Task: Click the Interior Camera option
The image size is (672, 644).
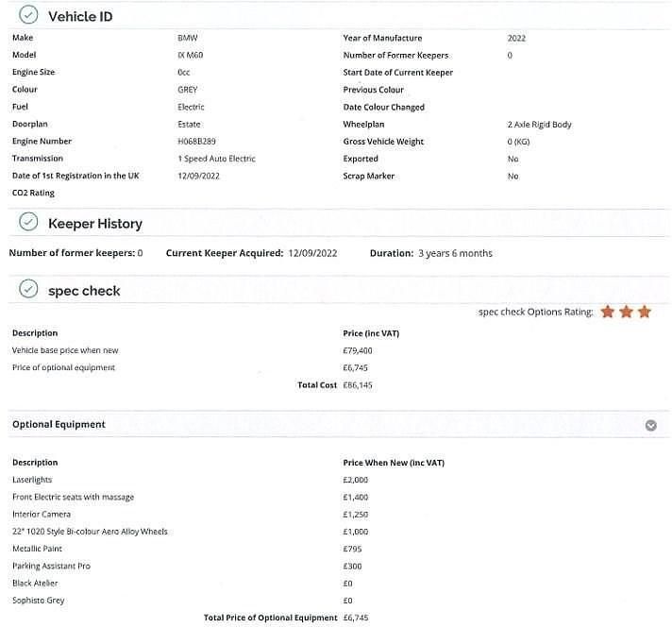Action: pos(42,514)
